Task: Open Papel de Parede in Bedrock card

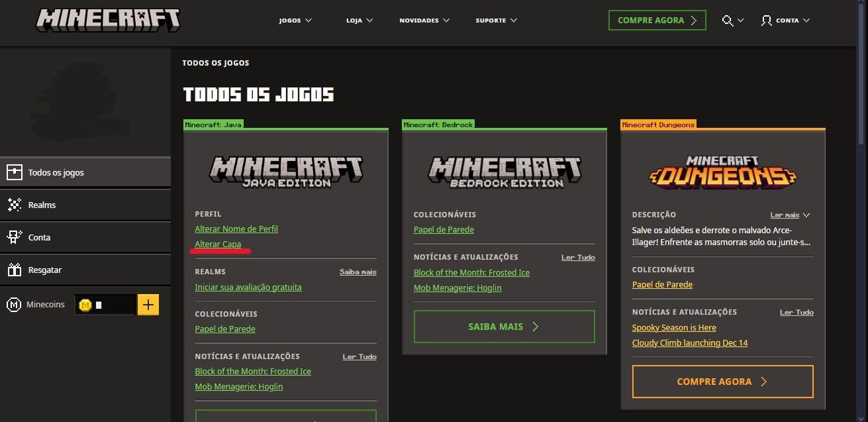Action: (x=444, y=230)
